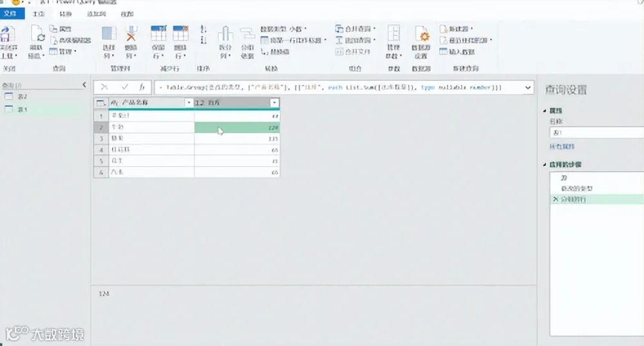Click the Group By icon

247,34
